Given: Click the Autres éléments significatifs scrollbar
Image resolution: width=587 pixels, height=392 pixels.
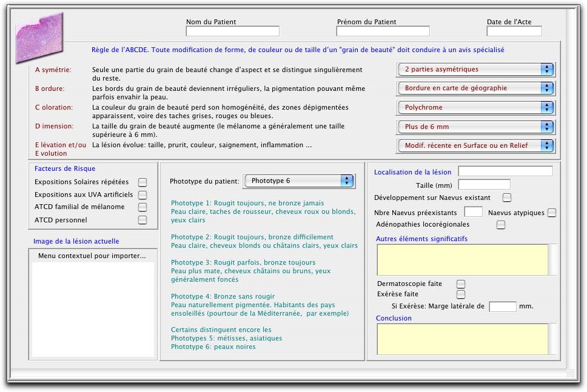Looking at the screenshot, I should tap(552, 260).
